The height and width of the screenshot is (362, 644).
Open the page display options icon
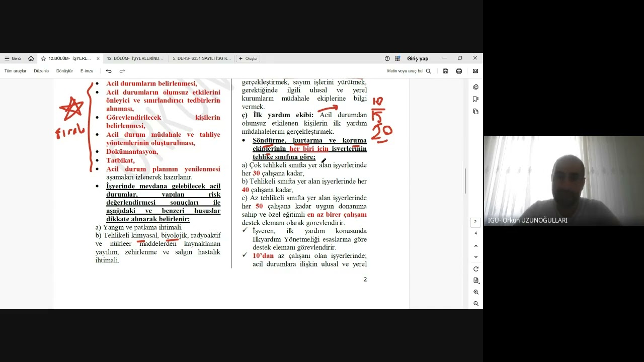(x=475, y=281)
